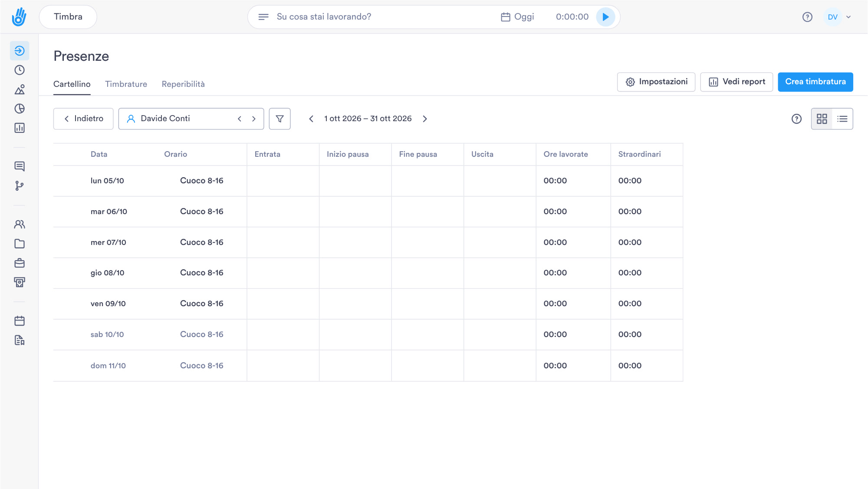The width and height of the screenshot is (868, 489).
Task: Click the Indietro back button
Action: [x=83, y=119]
